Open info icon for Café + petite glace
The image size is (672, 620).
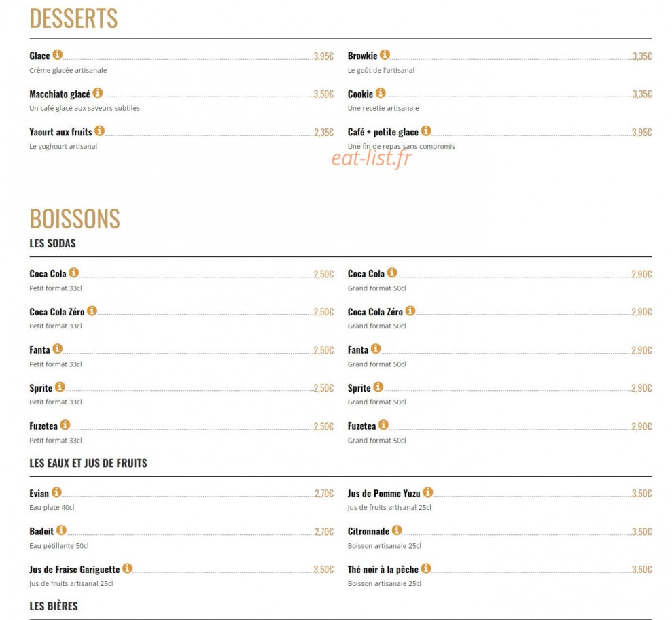click(426, 131)
